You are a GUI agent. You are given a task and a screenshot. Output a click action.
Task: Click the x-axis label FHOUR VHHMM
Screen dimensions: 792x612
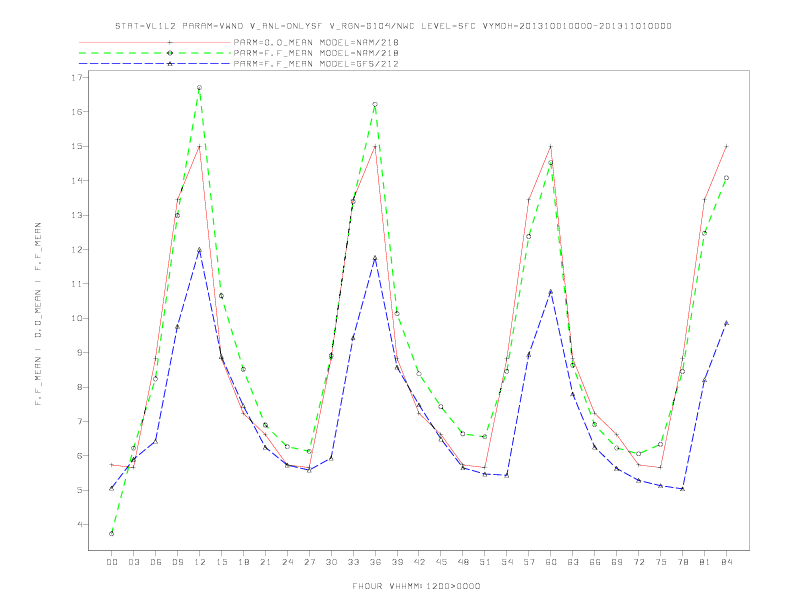416,586
